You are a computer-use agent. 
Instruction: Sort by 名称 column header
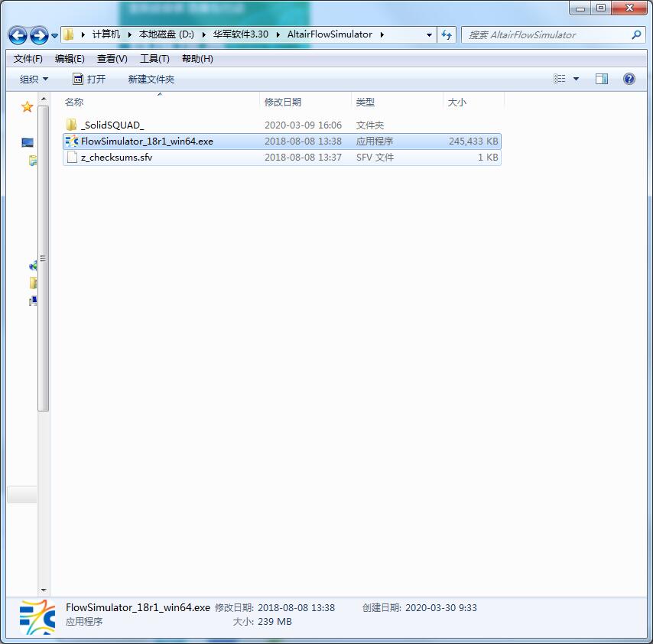74,102
